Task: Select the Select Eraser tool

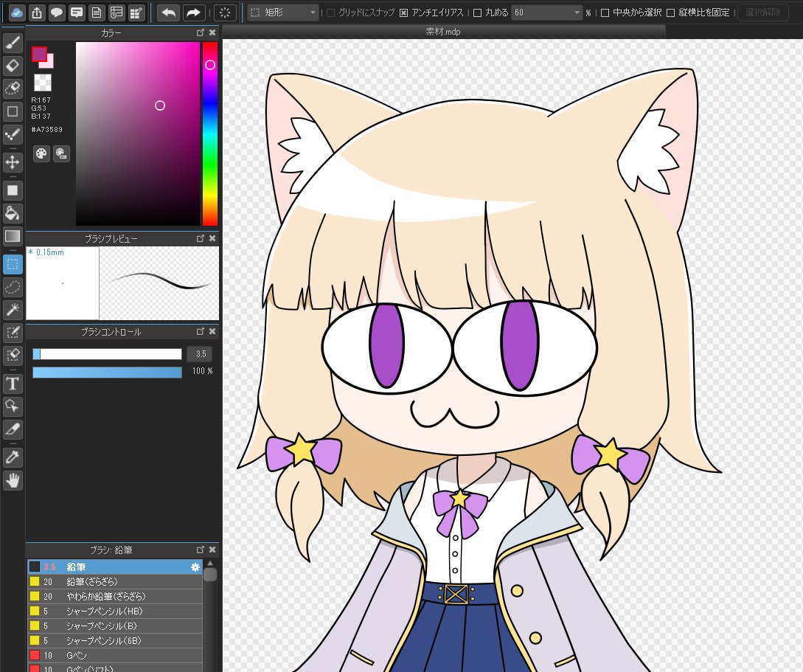Action: [x=13, y=356]
